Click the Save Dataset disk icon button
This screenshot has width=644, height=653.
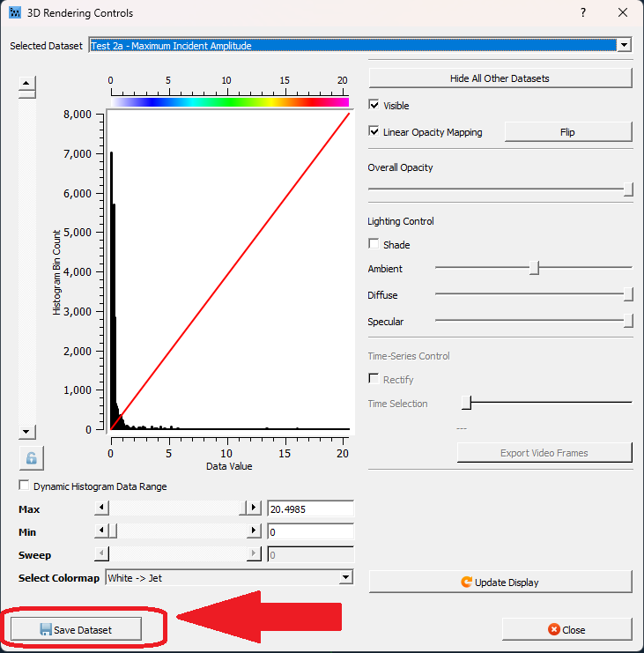click(x=75, y=629)
